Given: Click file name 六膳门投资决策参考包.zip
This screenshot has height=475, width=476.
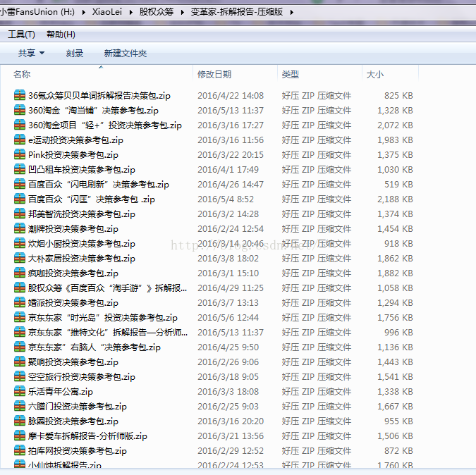Looking at the screenshot, I should click(78, 407).
